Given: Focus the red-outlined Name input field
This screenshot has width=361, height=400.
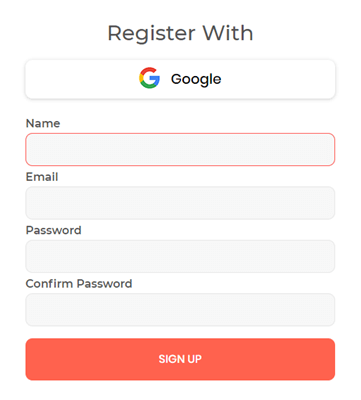Looking at the screenshot, I should pyautogui.click(x=180, y=149).
